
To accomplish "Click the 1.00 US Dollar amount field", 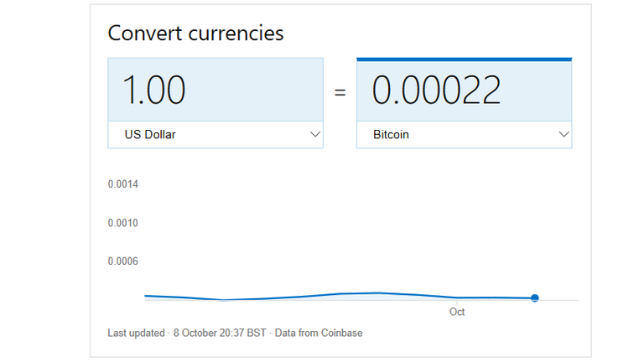I will click(x=216, y=90).
